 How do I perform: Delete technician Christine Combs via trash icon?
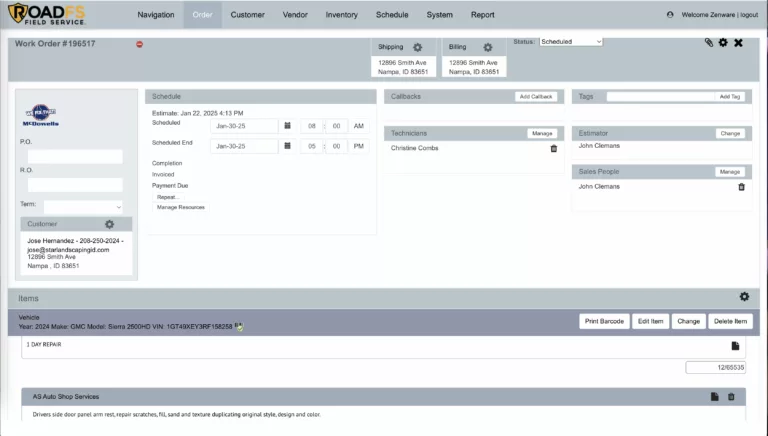[x=554, y=149]
